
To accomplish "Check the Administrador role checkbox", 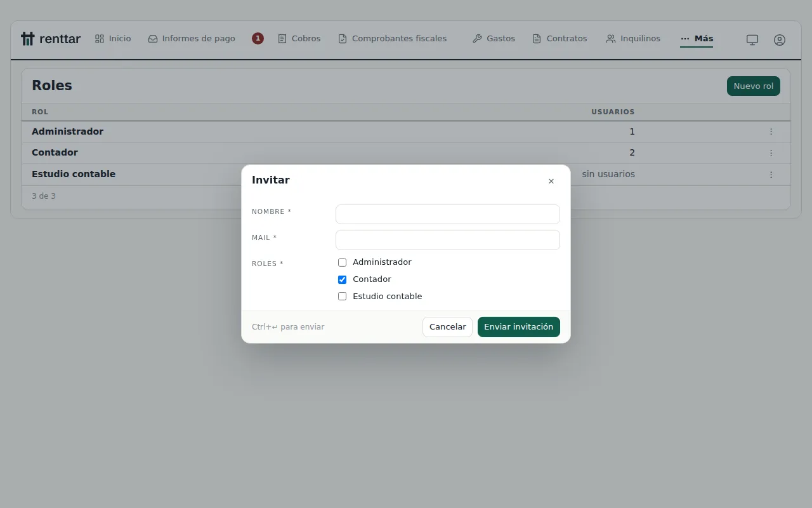I will pos(342,262).
